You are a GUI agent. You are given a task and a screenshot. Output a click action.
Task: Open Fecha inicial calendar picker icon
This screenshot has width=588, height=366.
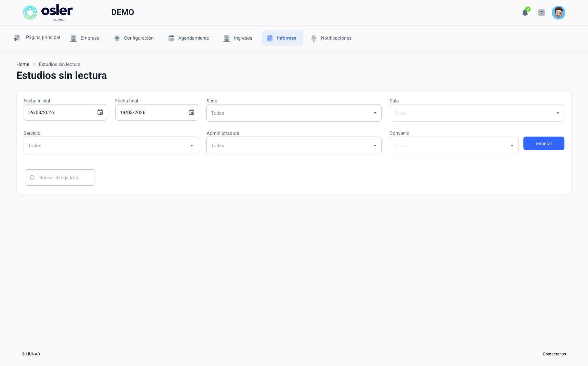click(x=100, y=112)
